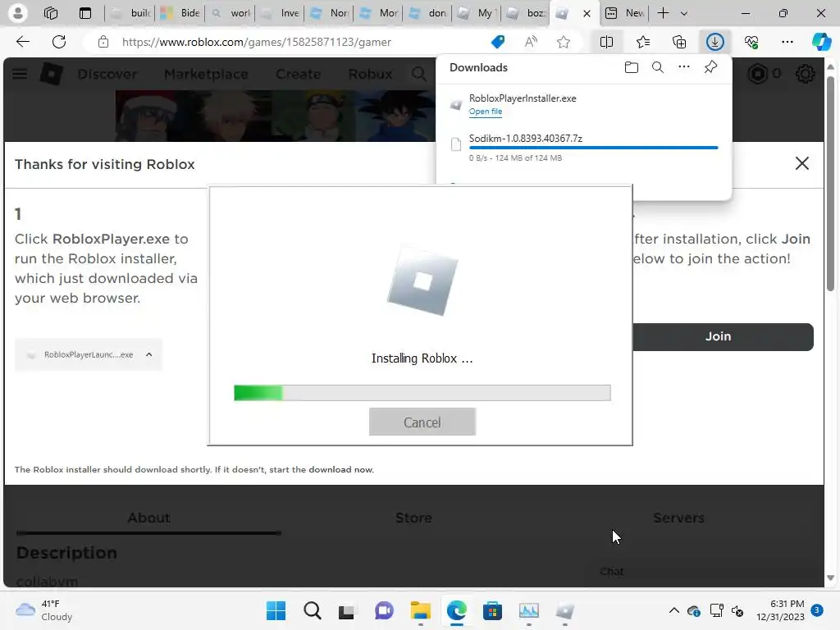Open the clock and date

(x=780, y=610)
